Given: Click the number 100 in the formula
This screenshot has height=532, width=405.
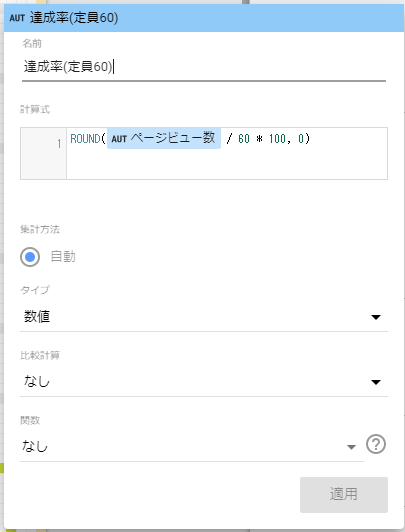Looking at the screenshot, I should pos(277,139).
